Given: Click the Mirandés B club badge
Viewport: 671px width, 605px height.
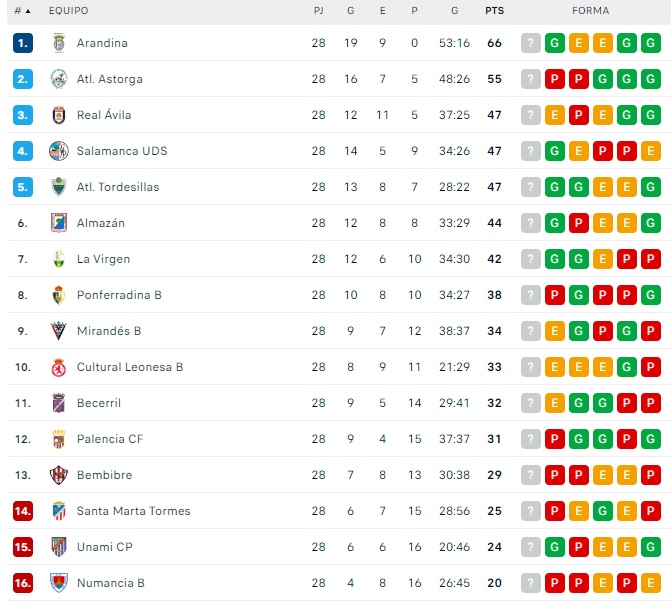Looking at the screenshot, I should click(58, 331).
